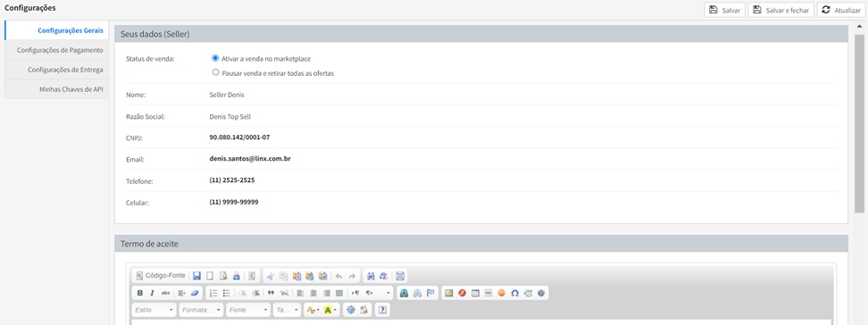Click the paste clipboard icon
The image size is (868, 325).
tap(296, 276)
